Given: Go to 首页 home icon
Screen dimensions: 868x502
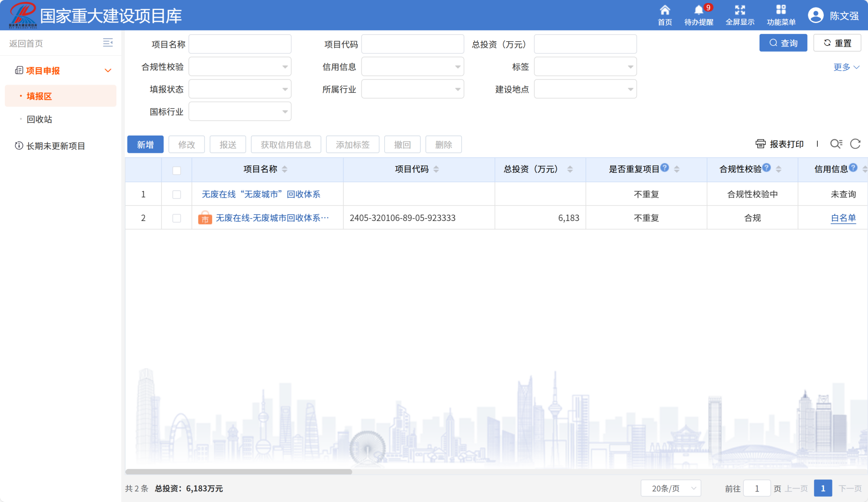Looking at the screenshot, I should (664, 10).
